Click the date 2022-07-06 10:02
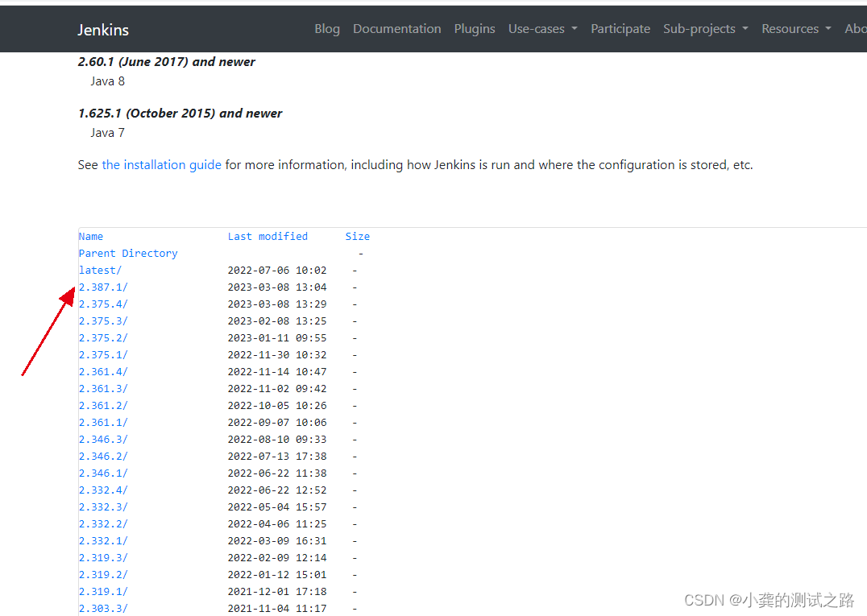867x616 pixels. tap(277, 271)
